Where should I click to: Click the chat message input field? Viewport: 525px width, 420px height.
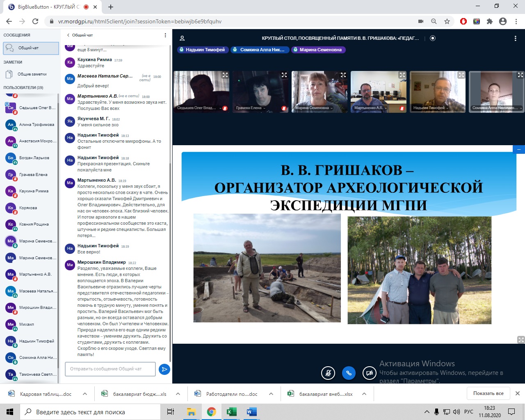(110, 369)
